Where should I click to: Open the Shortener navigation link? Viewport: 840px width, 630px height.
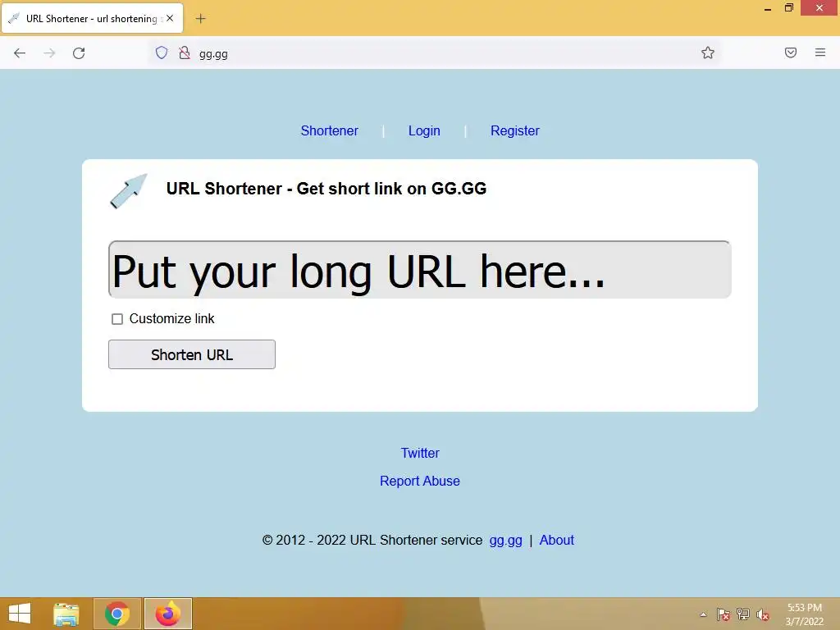point(330,130)
